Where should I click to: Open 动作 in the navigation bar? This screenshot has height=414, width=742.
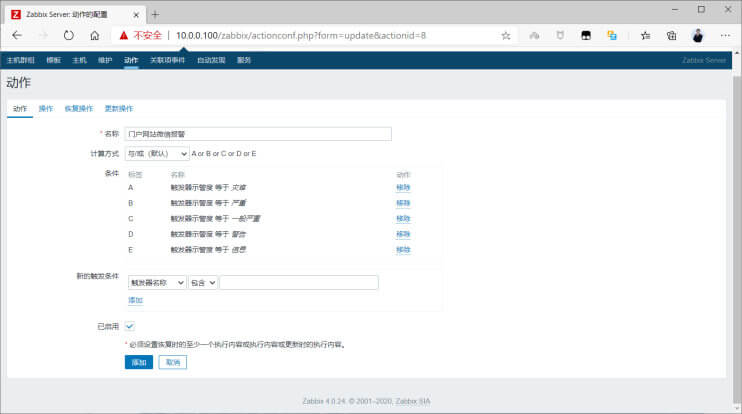point(131,60)
